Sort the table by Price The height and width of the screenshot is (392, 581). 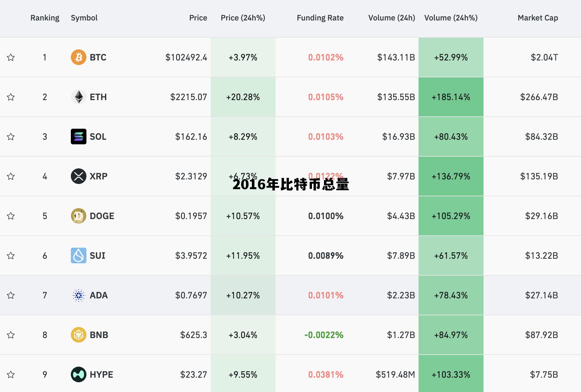point(198,18)
